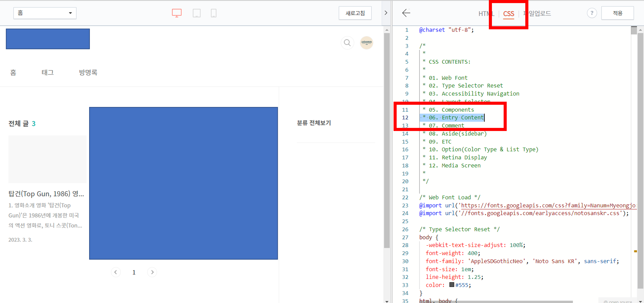The height and width of the screenshot is (303, 644).
Task: Open the 탑건(Top Gun, 1986) post
Action: [x=46, y=194]
